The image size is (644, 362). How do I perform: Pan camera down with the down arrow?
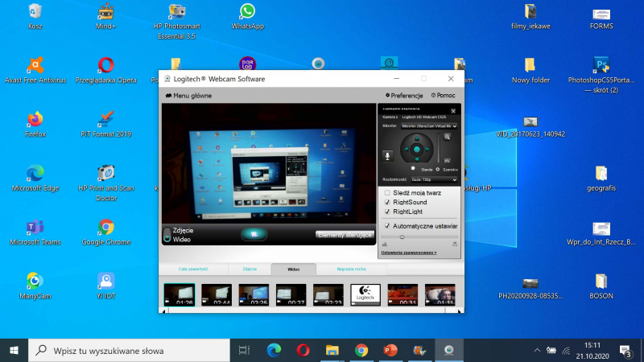point(417,159)
